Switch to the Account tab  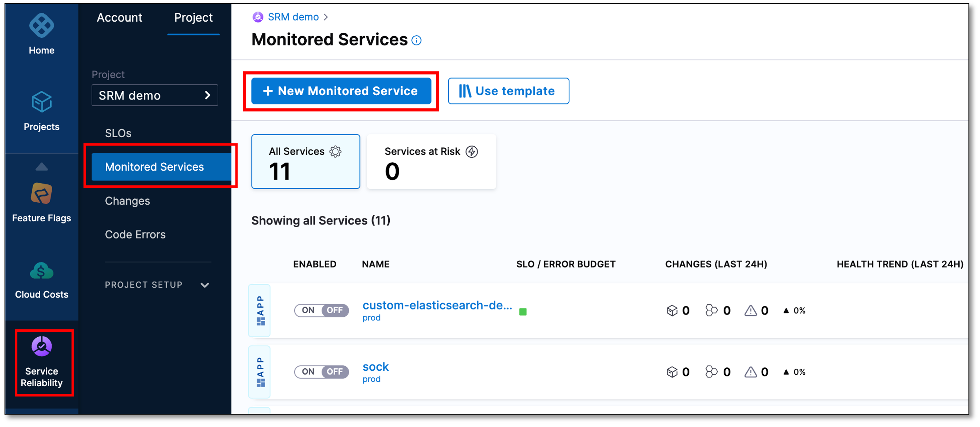(x=119, y=17)
